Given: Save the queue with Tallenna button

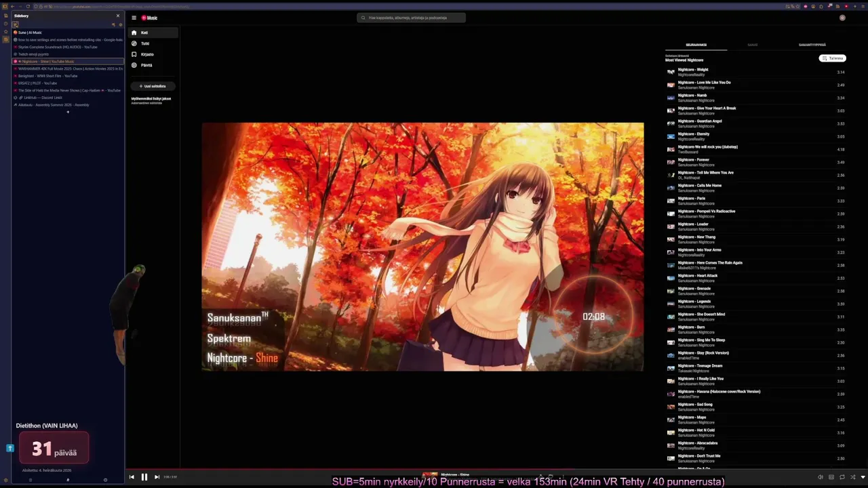Looking at the screenshot, I should point(833,58).
